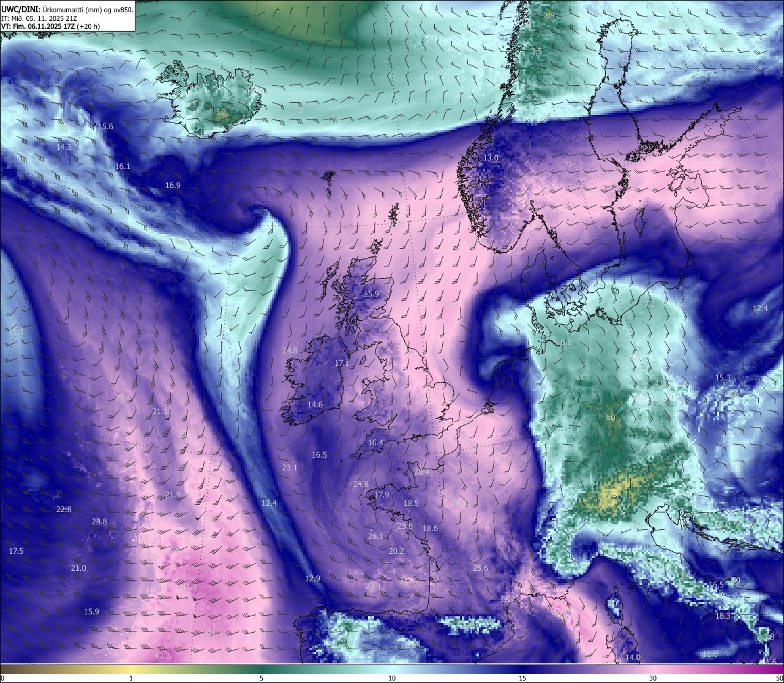
Task: Click the 15.9 value over Scotland
Action: pyautogui.click(x=371, y=294)
